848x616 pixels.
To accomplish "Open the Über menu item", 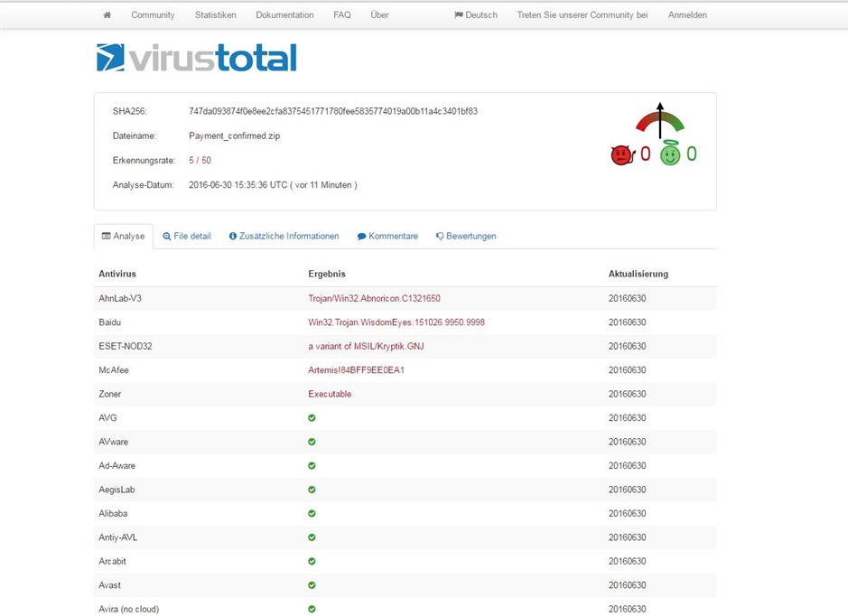I will [x=379, y=15].
